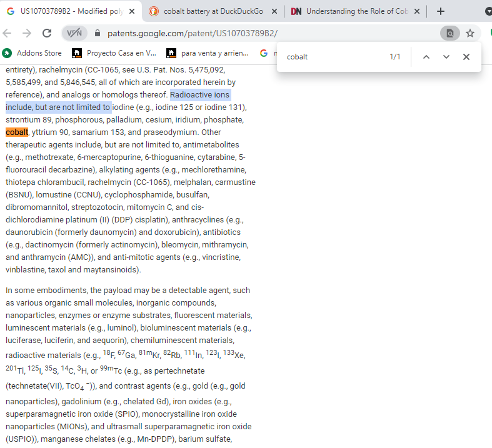The width and height of the screenshot is (492, 448).
Task: Click the find-in-page icon in address bar
Action: pyautogui.click(x=449, y=33)
